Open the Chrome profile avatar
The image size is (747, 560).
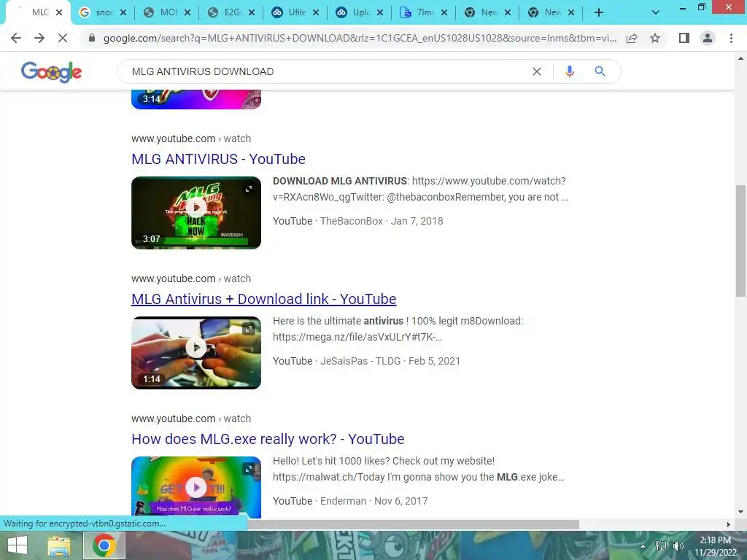[708, 38]
